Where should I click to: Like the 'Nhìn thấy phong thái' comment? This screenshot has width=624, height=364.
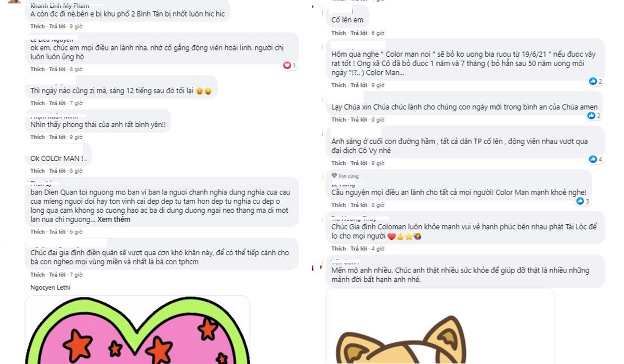click(x=37, y=137)
